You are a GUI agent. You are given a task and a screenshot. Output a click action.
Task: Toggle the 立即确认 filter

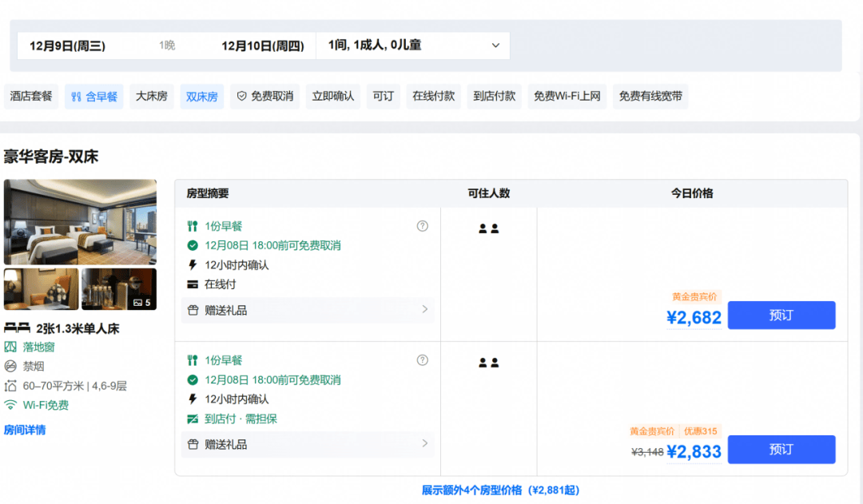click(x=333, y=97)
